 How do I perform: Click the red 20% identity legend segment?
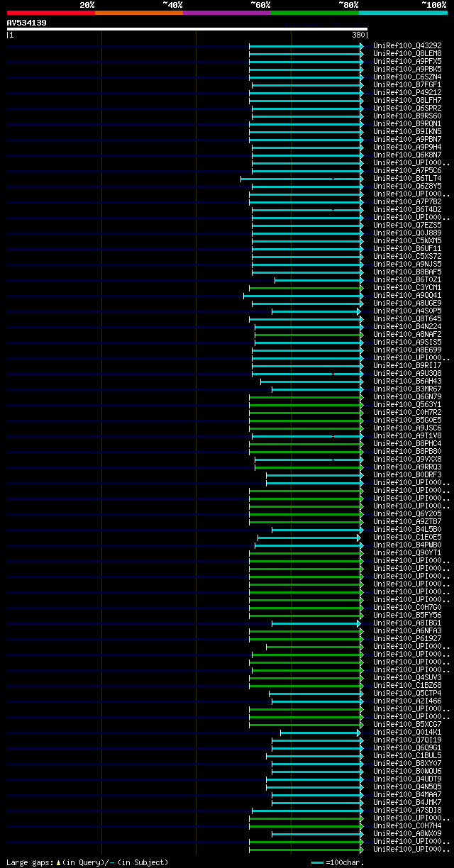[51, 13]
